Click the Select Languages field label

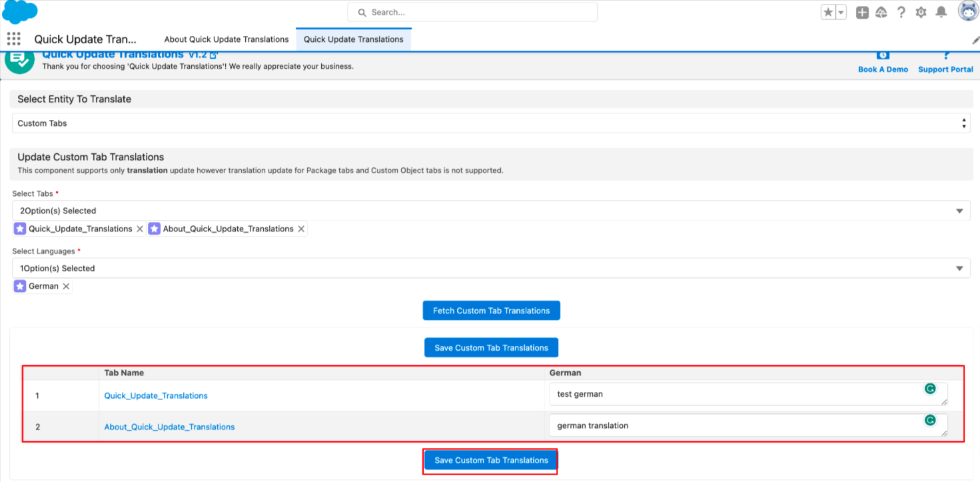(44, 251)
